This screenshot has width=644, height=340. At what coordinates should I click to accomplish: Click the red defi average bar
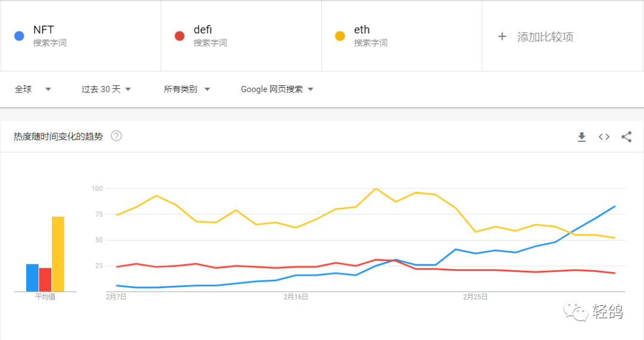tap(45, 279)
